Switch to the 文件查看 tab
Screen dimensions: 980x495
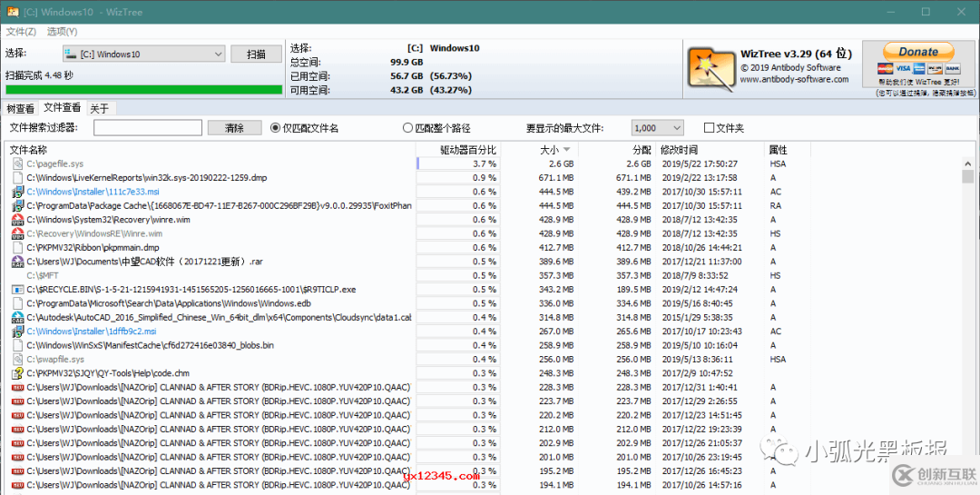point(62,108)
